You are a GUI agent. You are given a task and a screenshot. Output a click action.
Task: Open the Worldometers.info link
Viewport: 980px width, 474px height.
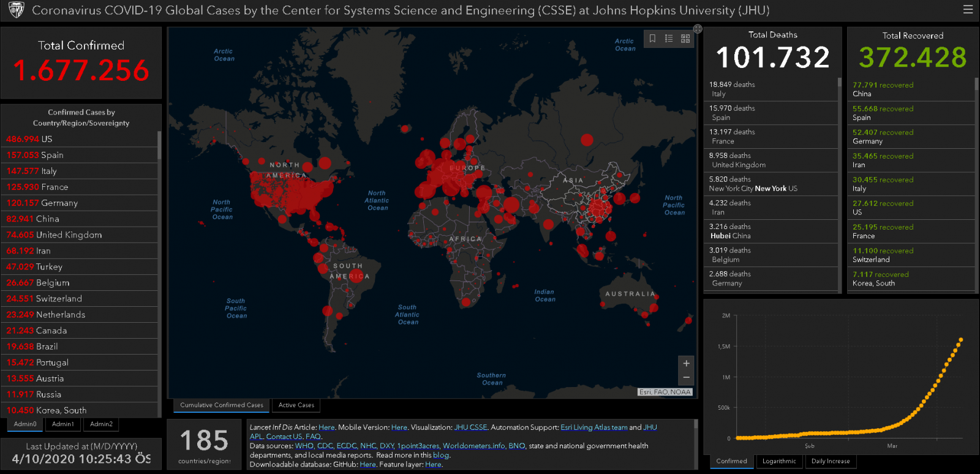coord(473,446)
